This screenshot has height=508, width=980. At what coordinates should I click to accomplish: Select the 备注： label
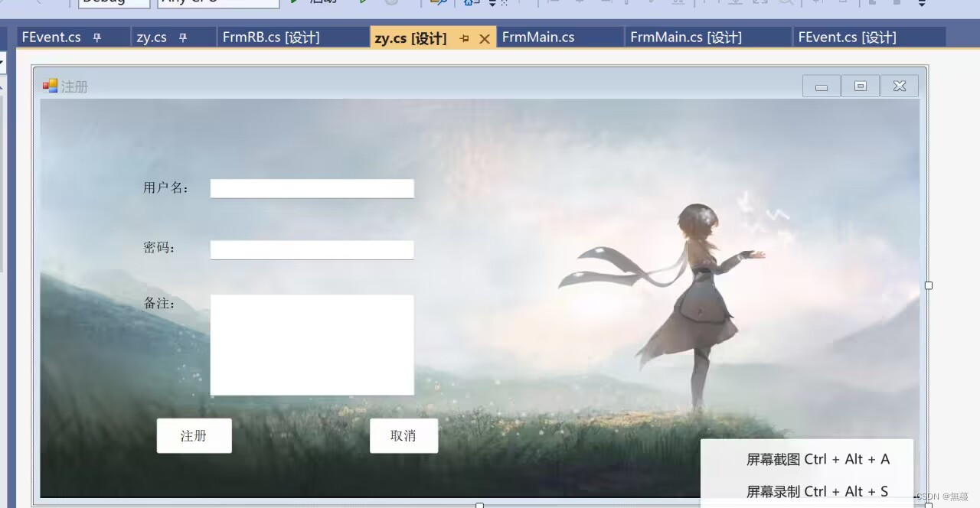(x=160, y=304)
